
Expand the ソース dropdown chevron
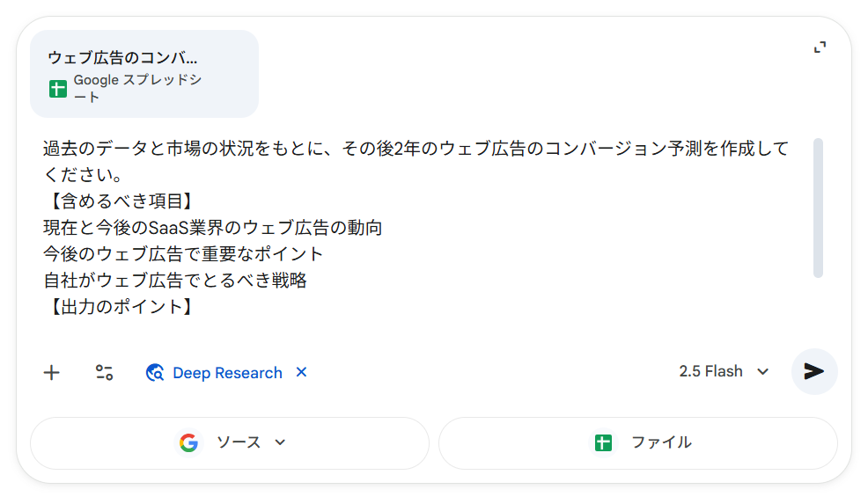point(280,442)
